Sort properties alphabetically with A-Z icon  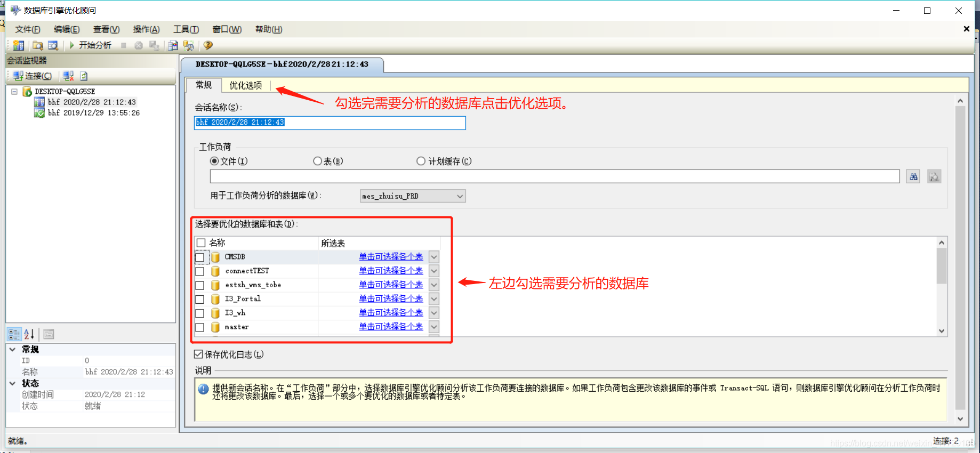click(29, 334)
